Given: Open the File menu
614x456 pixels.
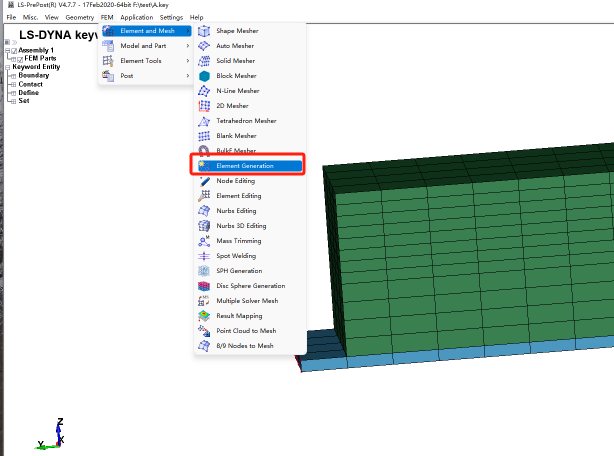Looking at the screenshot, I should pyautogui.click(x=11, y=17).
